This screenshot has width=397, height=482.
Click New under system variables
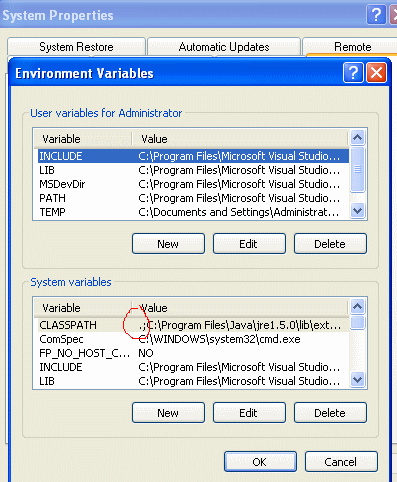pos(168,413)
